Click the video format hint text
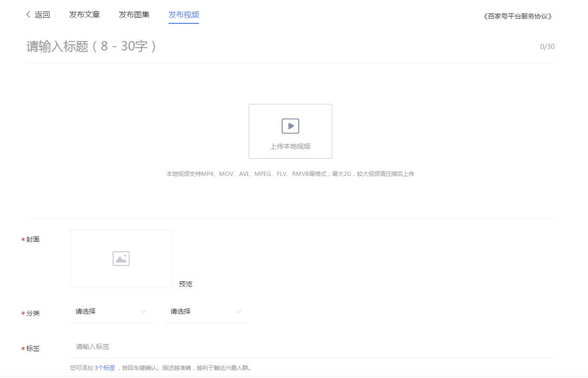The height and width of the screenshot is (378, 588). coord(290,174)
